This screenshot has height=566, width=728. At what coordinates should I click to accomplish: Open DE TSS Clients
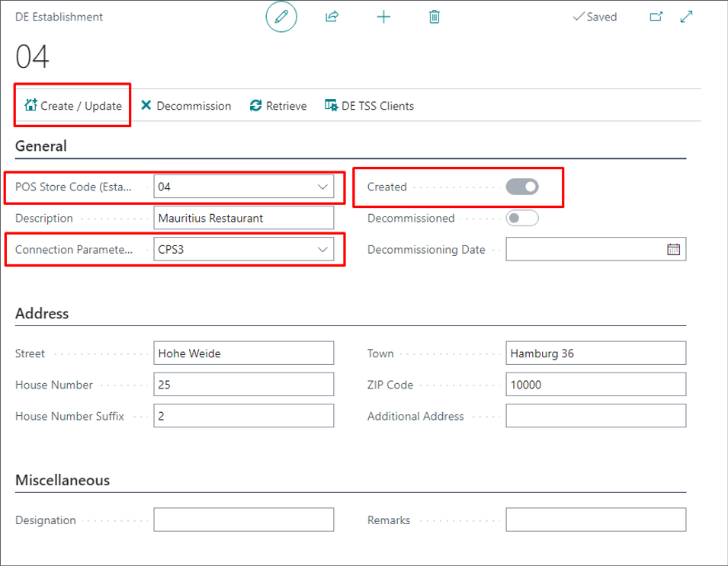pyautogui.click(x=369, y=106)
